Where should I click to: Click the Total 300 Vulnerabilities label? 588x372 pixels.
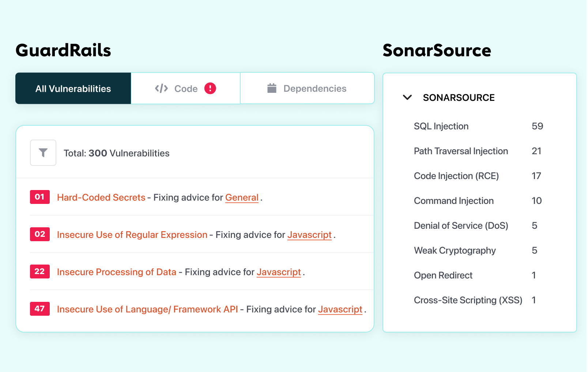[x=116, y=153]
